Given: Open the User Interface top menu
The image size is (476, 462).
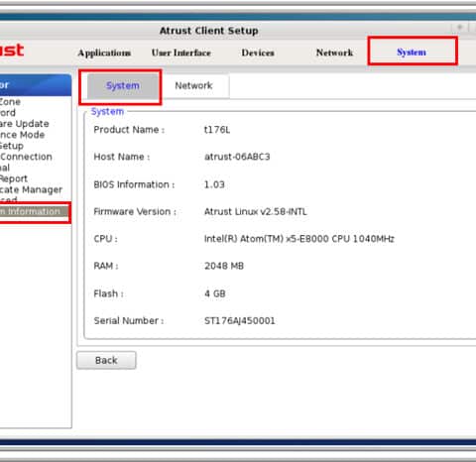Looking at the screenshot, I should pos(181,53).
